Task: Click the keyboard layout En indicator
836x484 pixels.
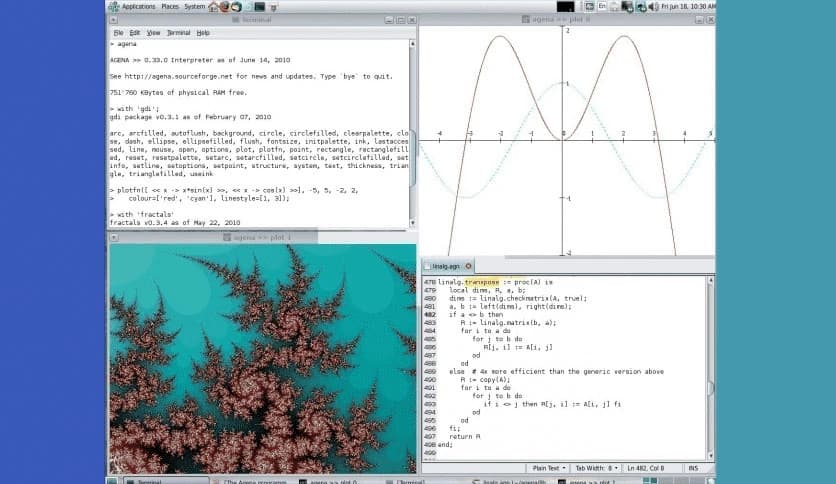Action: pos(603,6)
